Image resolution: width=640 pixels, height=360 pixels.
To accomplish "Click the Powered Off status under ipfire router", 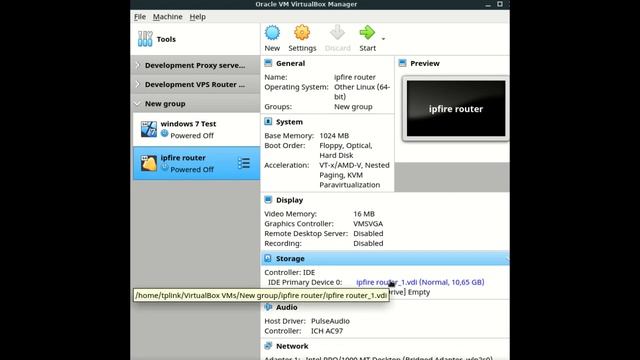I will (x=192, y=169).
